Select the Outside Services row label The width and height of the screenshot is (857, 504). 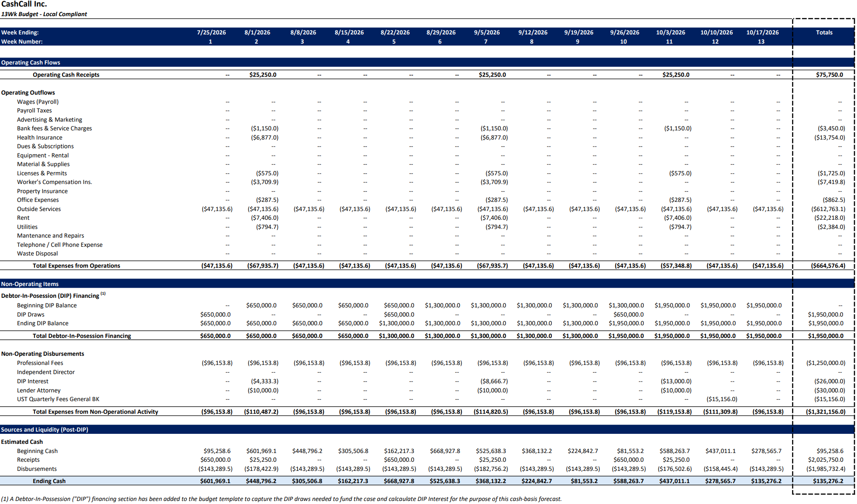[x=39, y=209]
